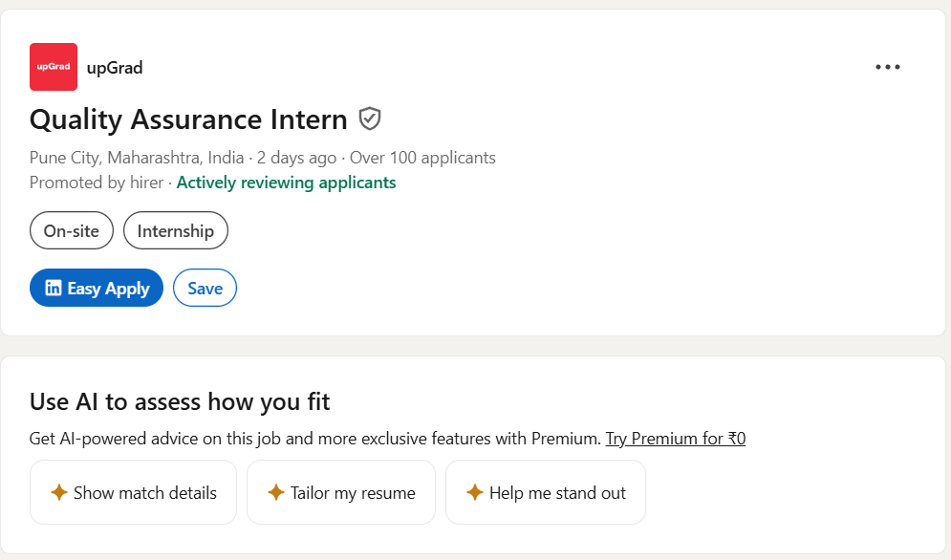Click sparkle icon beside Show match details
This screenshot has width=951, height=560.
[x=58, y=493]
